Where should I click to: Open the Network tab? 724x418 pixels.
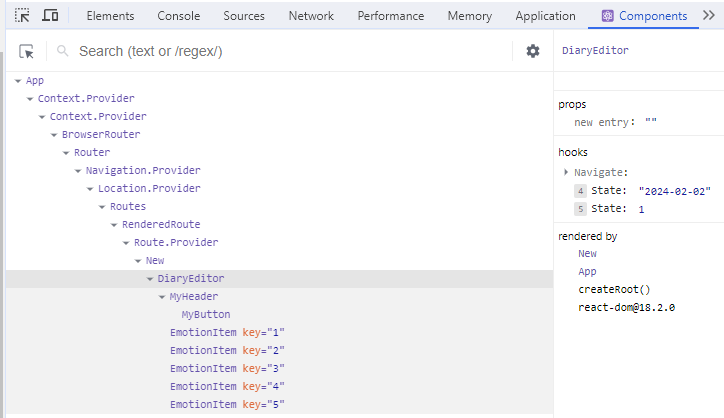point(311,16)
